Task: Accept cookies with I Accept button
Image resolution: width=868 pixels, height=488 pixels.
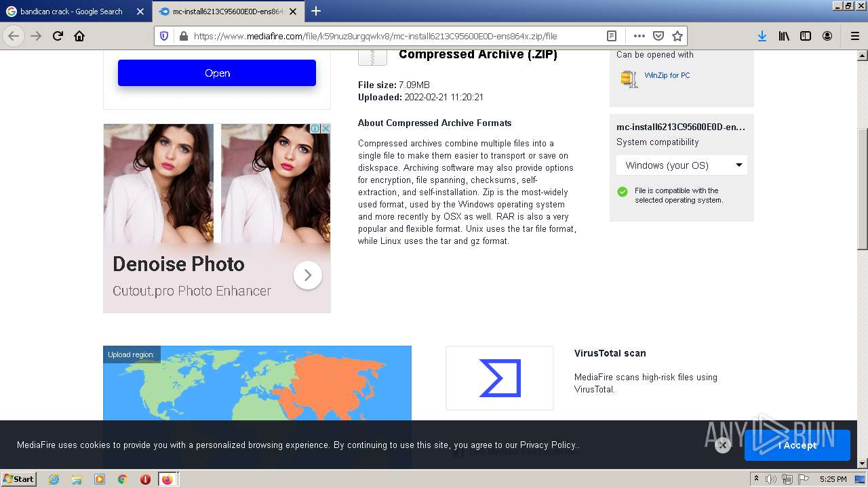Action: tap(797, 445)
